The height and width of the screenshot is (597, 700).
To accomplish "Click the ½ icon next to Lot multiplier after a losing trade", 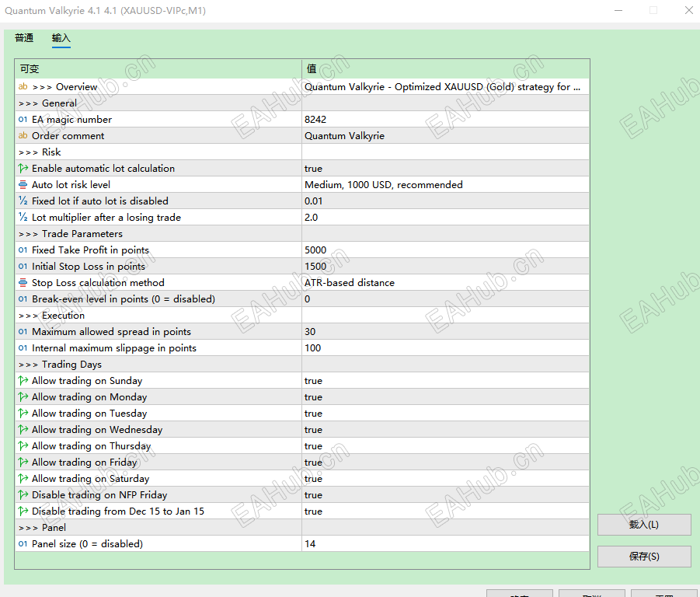I will tap(23, 217).
